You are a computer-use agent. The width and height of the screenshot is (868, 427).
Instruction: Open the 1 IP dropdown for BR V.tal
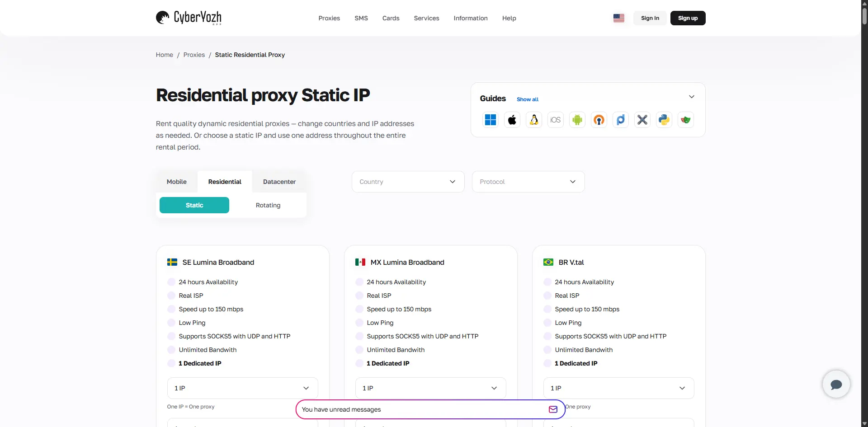(619, 388)
